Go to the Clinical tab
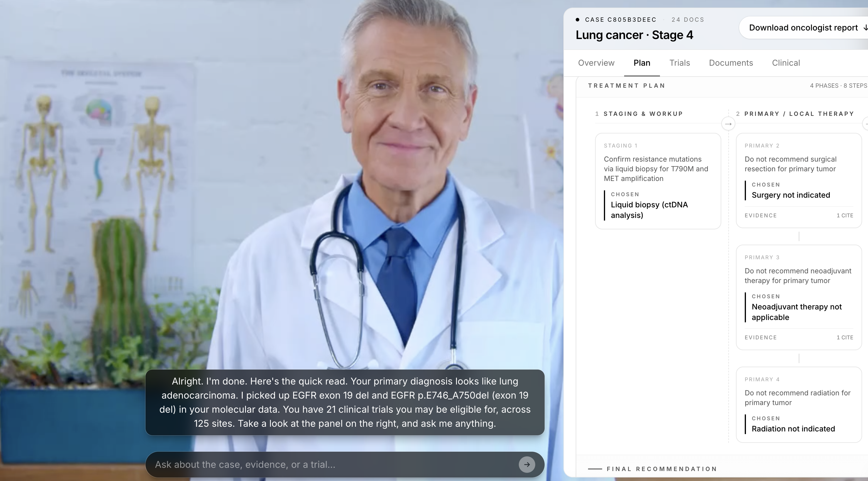The width and height of the screenshot is (868, 481). click(x=786, y=63)
